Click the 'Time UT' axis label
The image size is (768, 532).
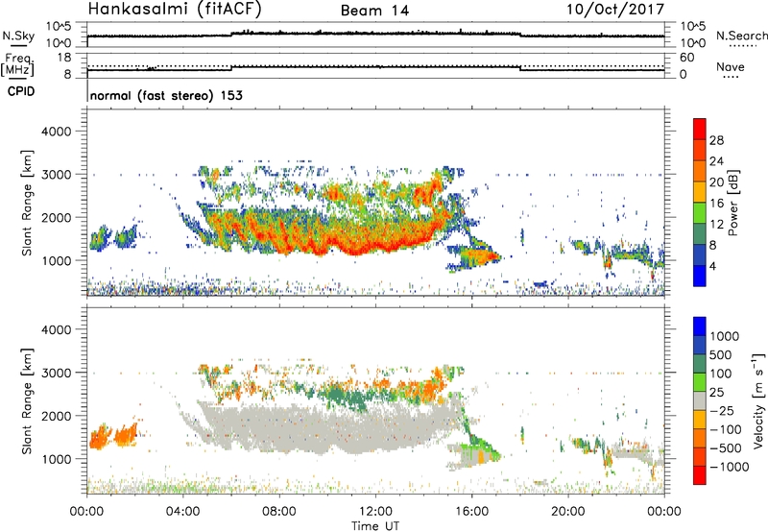[x=375, y=526]
